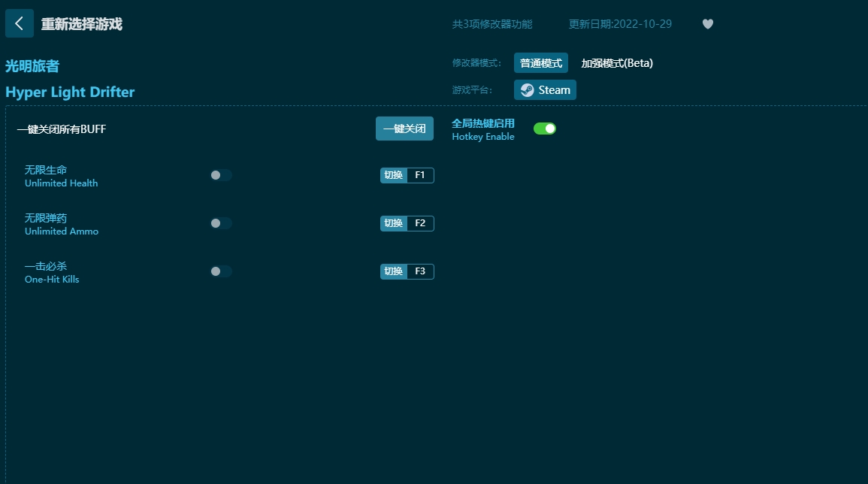The image size is (868, 484).
Task: Toggle Unlimited Health switch
Action: point(221,175)
